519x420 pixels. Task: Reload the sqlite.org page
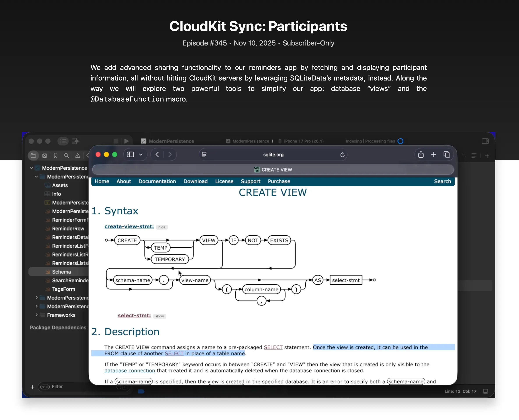pyautogui.click(x=342, y=155)
